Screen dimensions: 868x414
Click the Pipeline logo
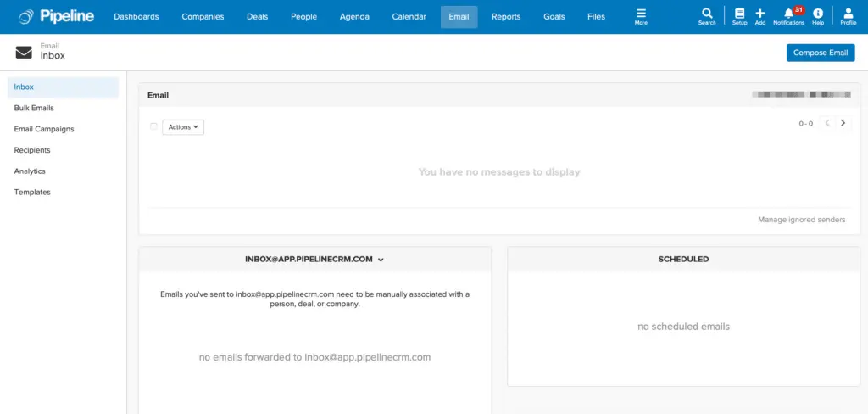click(56, 17)
